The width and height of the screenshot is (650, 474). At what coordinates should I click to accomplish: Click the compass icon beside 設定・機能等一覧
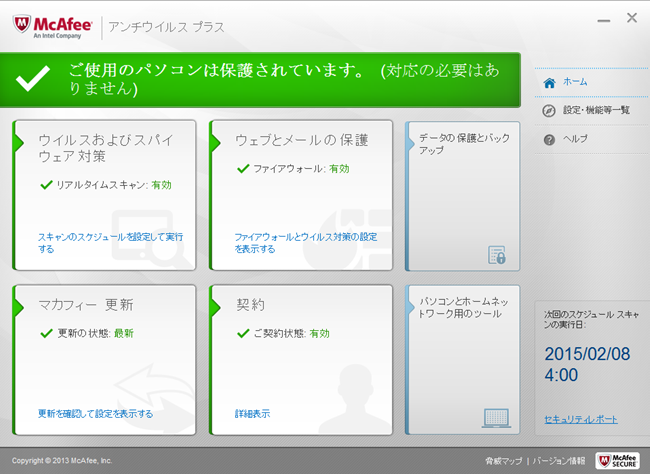549,111
